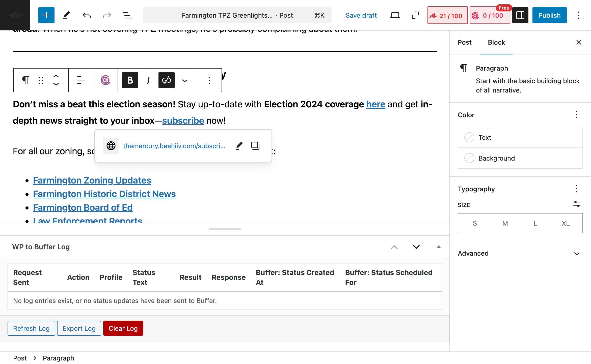591x364 pixels.
Task: Open Color options menu
Action: (577, 115)
